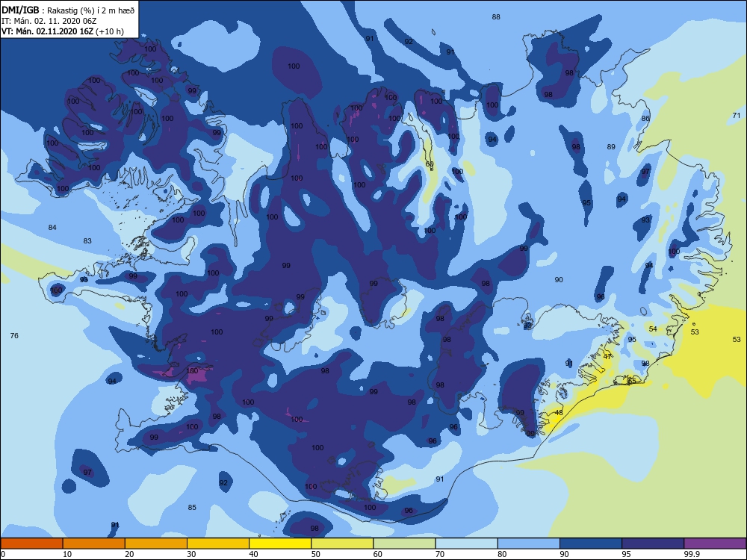The height and width of the screenshot is (560, 747).
Task: Click the humidity value 54 on the map
Action: (x=653, y=329)
